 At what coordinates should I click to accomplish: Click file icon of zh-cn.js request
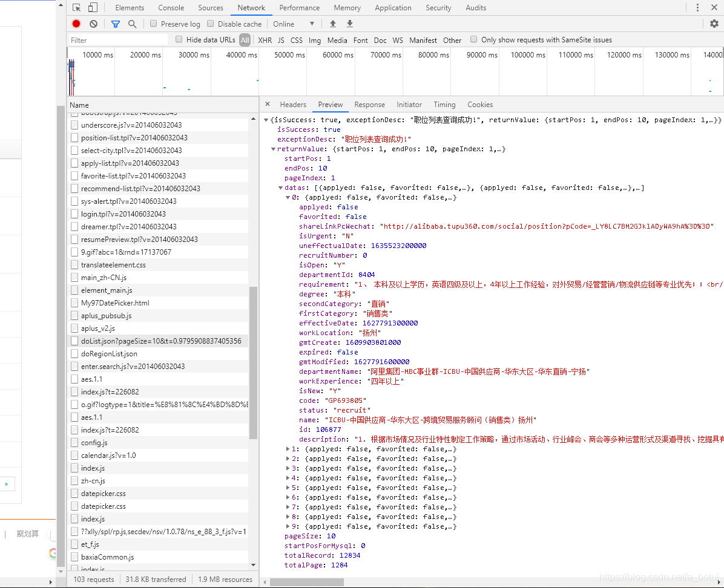pyautogui.click(x=74, y=480)
